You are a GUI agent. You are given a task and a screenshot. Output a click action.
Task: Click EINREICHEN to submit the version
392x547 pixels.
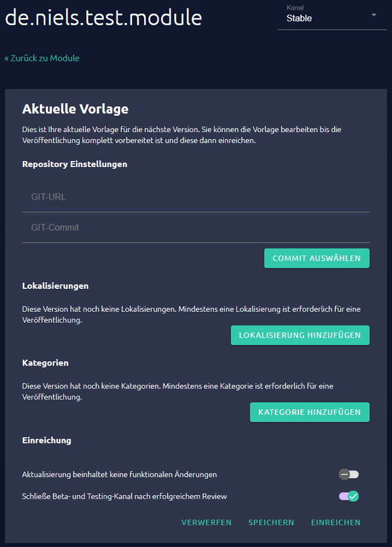pyautogui.click(x=335, y=522)
